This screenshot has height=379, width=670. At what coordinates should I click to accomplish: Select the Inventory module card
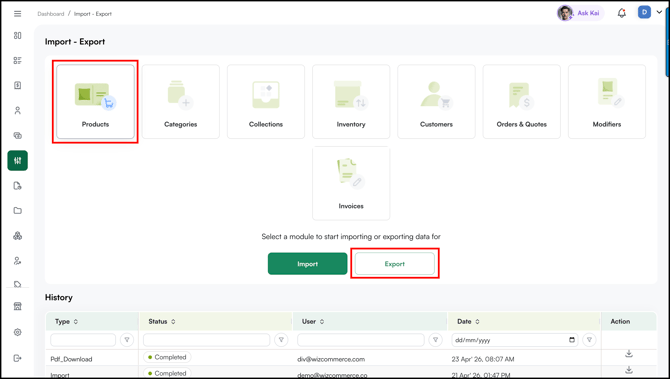pyautogui.click(x=351, y=102)
